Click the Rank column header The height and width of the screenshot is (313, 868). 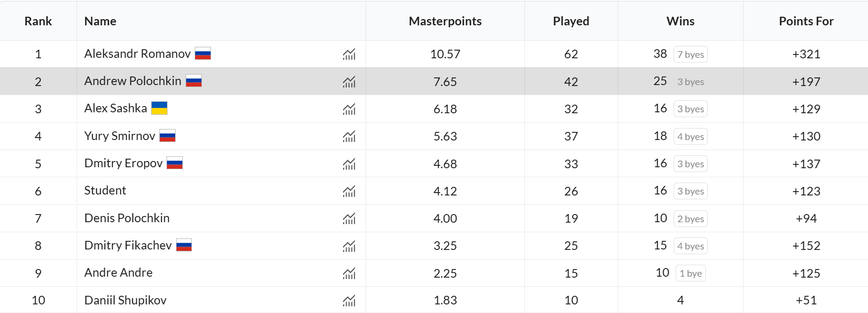38,21
